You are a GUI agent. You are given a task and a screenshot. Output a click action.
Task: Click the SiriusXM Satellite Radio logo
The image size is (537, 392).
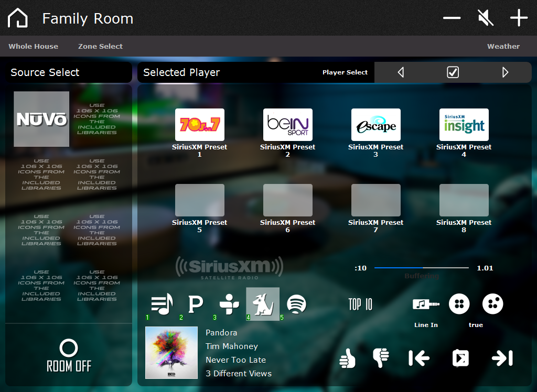coord(229,268)
